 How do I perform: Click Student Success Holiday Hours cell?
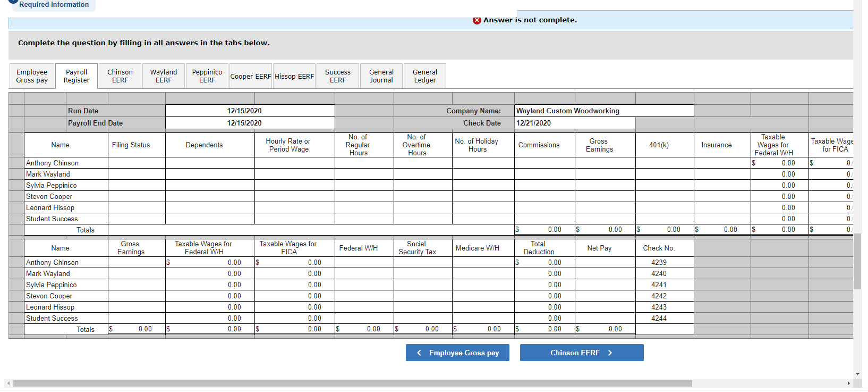pyautogui.click(x=483, y=219)
